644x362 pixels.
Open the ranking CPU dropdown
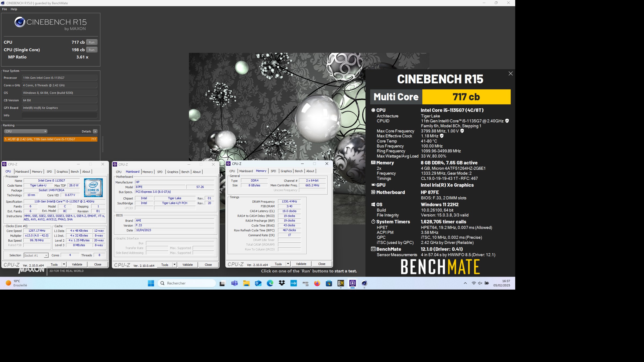pos(26,131)
